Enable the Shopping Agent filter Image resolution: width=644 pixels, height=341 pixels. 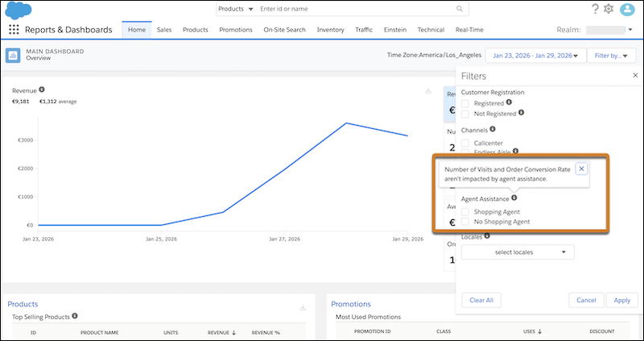click(x=465, y=212)
